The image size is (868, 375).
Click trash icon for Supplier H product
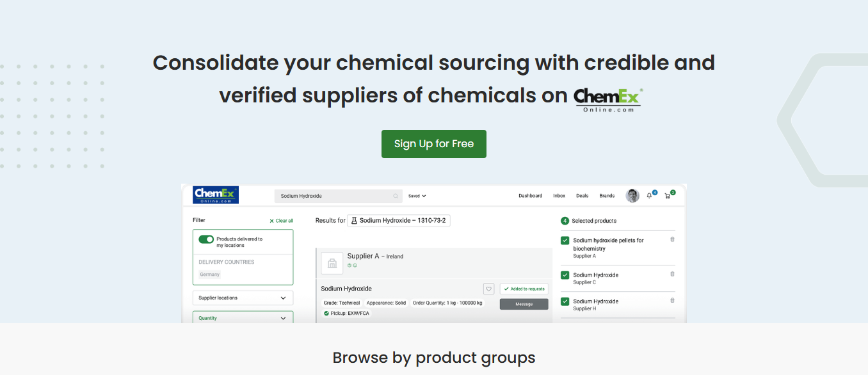pyautogui.click(x=672, y=300)
